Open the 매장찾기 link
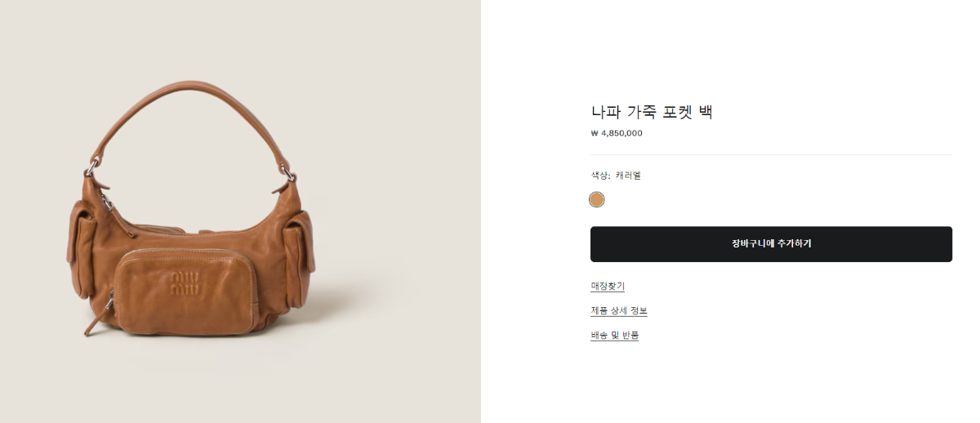This screenshot has height=423, width=980. point(608,286)
